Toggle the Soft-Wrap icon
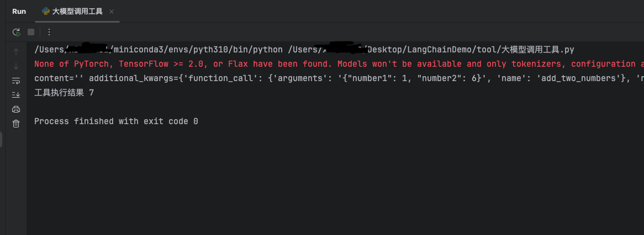This screenshot has height=235, width=644. pyautogui.click(x=16, y=81)
